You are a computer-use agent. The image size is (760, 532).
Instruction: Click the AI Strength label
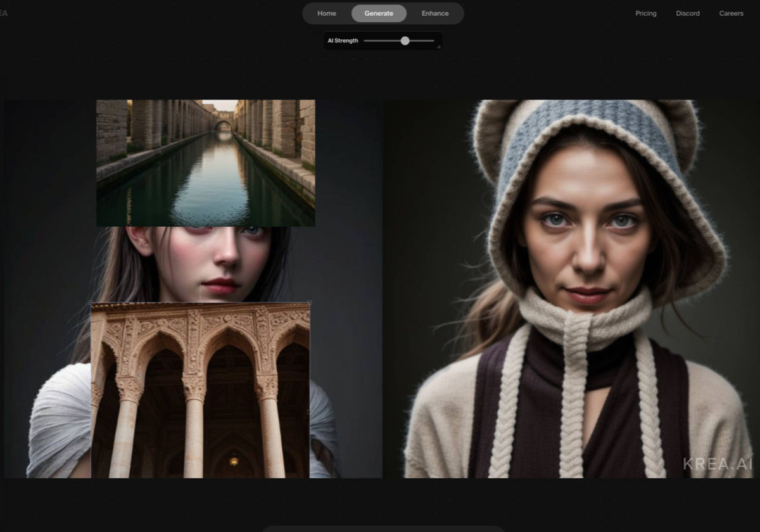(x=343, y=41)
